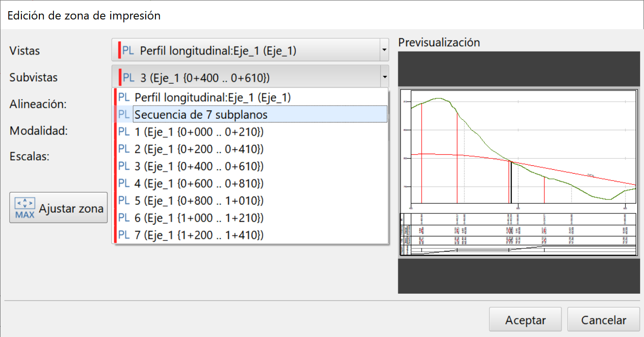The image size is (644, 337).
Task: Collapse the Subvistas dropdown arrow
Action: 384,77
